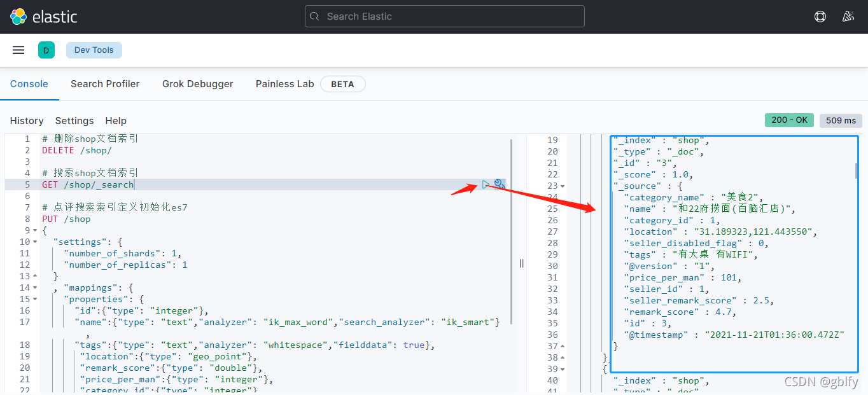868x395 pixels.
Task: Open the console Help
Action: point(116,121)
